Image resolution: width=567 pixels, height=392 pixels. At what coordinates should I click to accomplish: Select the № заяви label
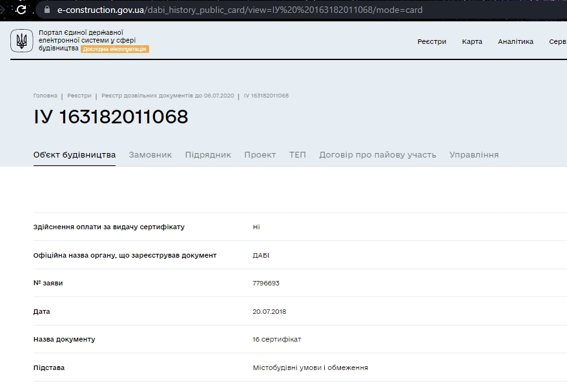48,283
